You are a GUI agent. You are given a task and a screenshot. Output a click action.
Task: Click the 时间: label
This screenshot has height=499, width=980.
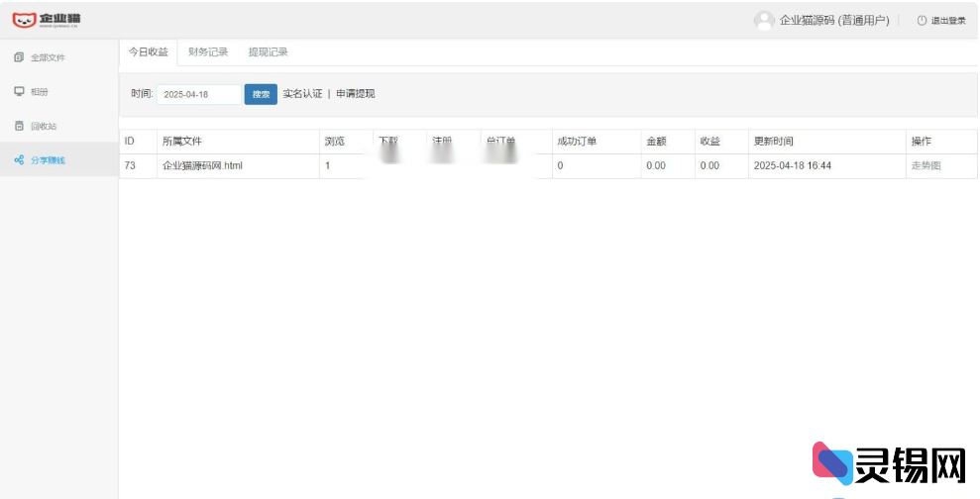(x=142, y=94)
